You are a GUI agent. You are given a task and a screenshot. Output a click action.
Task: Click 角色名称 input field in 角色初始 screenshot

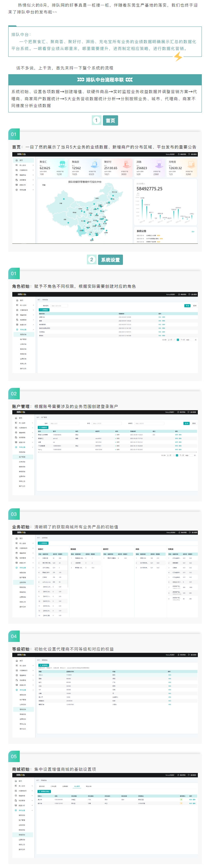click(59, 306)
